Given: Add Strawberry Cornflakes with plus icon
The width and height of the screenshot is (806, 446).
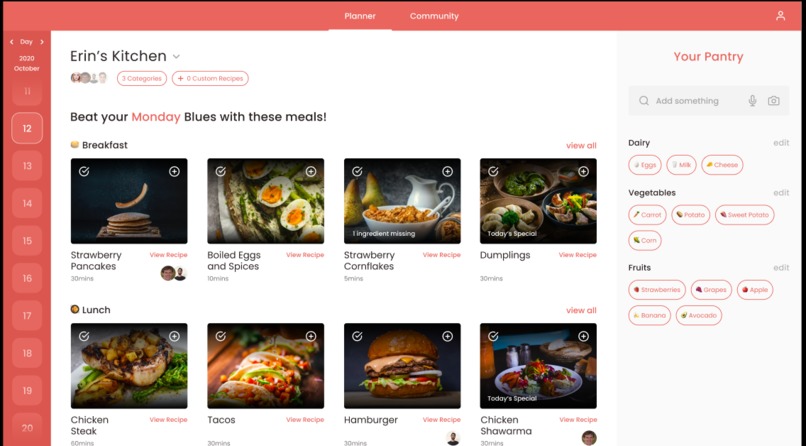Looking at the screenshot, I should point(447,172).
